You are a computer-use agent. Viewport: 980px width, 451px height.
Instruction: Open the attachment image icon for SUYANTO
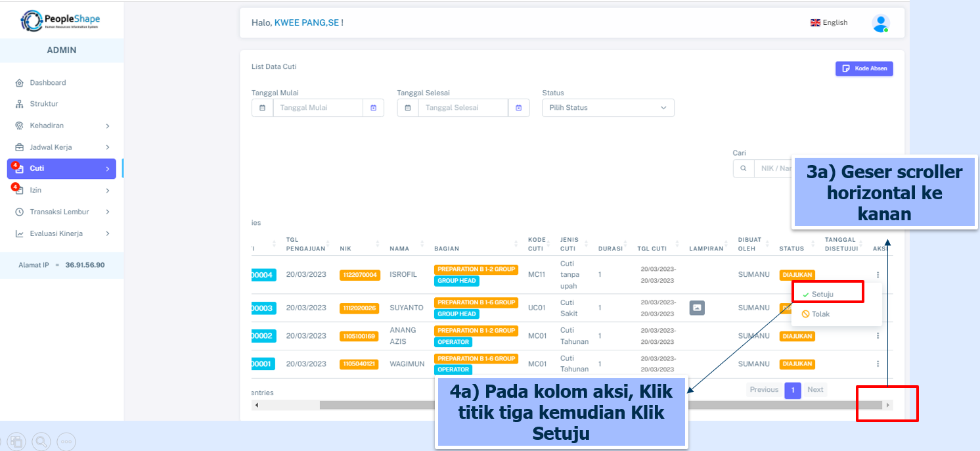pos(697,308)
